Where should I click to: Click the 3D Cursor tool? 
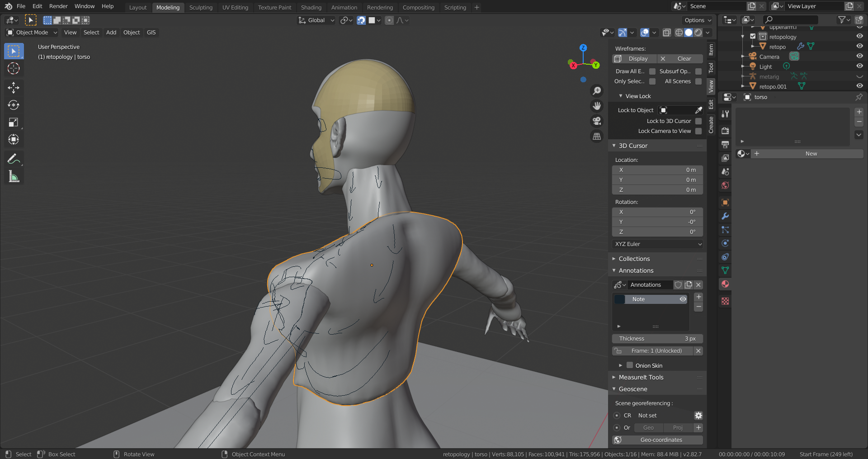point(14,69)
